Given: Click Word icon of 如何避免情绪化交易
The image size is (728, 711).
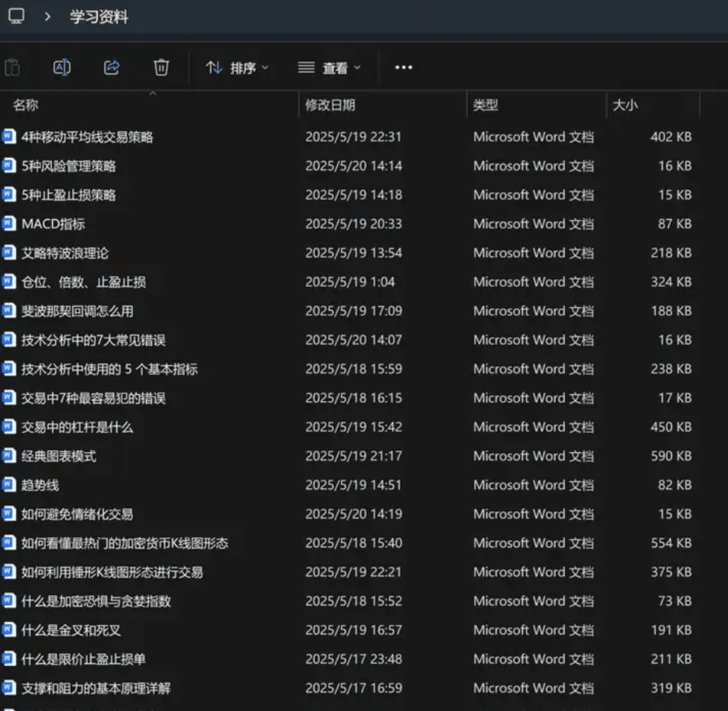Looking at the screenshot, I should pos(9,514).
